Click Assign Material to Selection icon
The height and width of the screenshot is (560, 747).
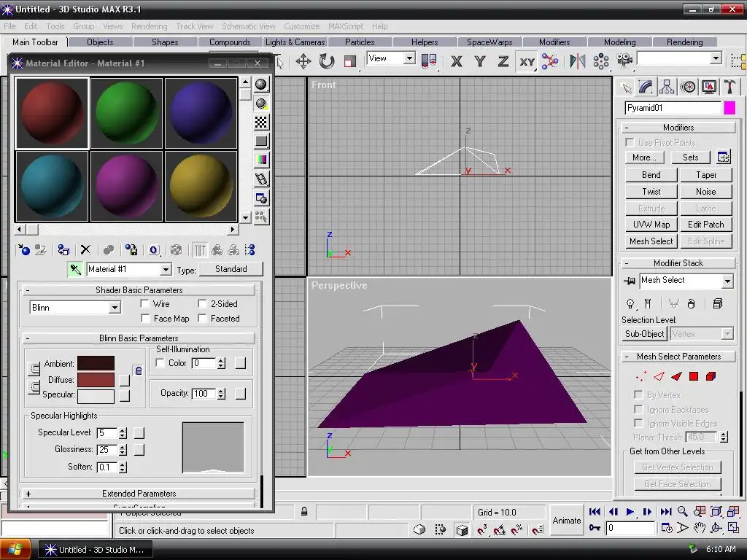pyautogui.click(x=63, y=250)
